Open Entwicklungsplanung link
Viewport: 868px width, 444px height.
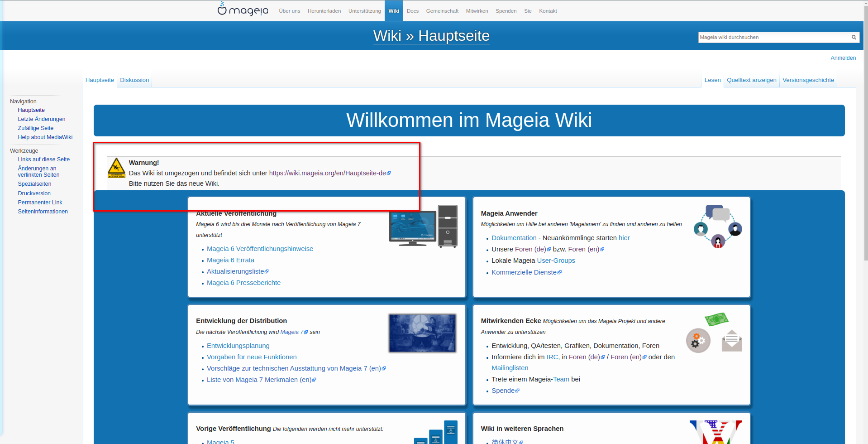[238, 346]
